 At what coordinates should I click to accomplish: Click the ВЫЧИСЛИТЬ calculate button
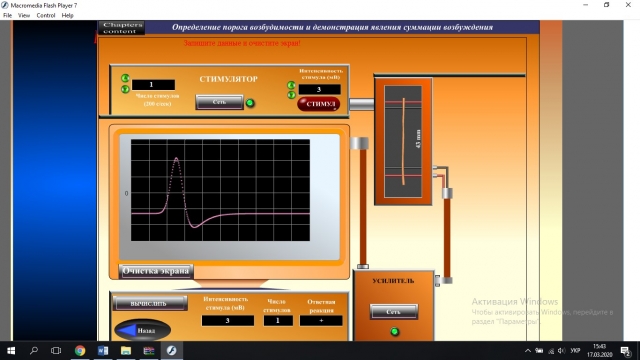tap(149, 303)
